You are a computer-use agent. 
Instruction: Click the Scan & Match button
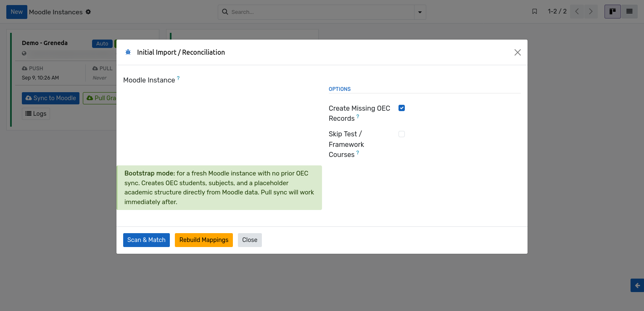click(146, 240)
